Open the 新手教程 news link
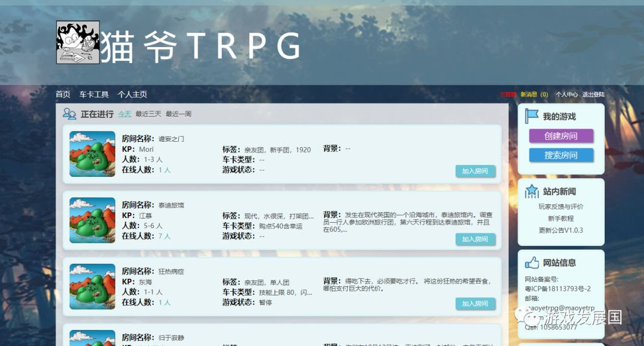Image resolution: width=644 pixels, height=346 pixels. point(561,218)
